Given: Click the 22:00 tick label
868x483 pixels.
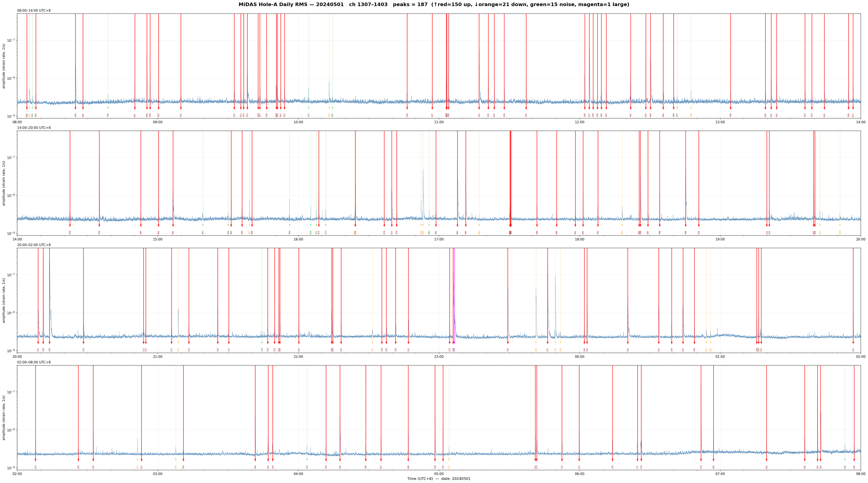Looking at the screenshot, I should (298, 356).
